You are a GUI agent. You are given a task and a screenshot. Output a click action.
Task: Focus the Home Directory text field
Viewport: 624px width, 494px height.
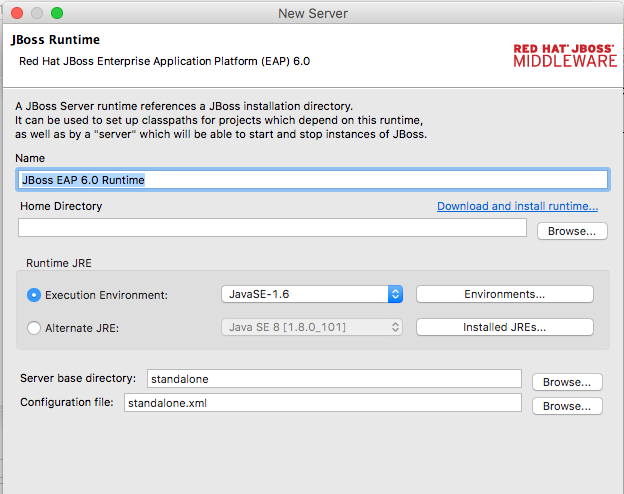pos(272,228)
